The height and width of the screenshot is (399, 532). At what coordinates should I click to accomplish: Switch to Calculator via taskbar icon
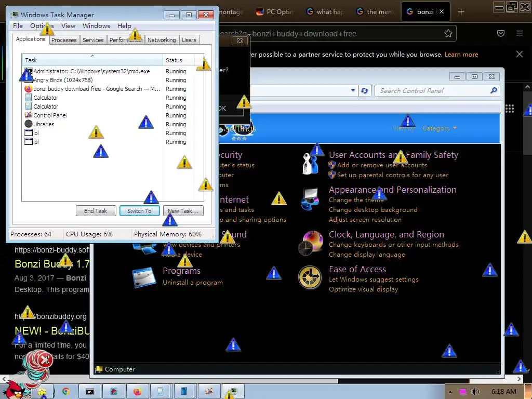point(160,392)
